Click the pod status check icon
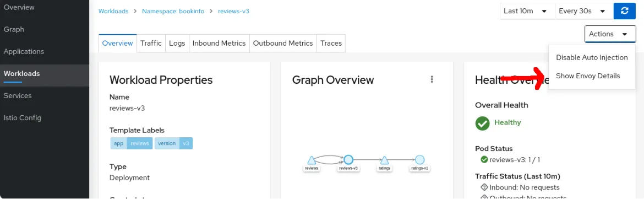 point(484,159)
